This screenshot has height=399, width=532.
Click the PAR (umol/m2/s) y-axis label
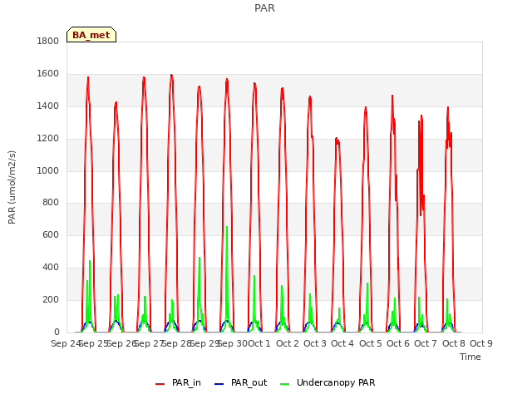click(12, 187)
